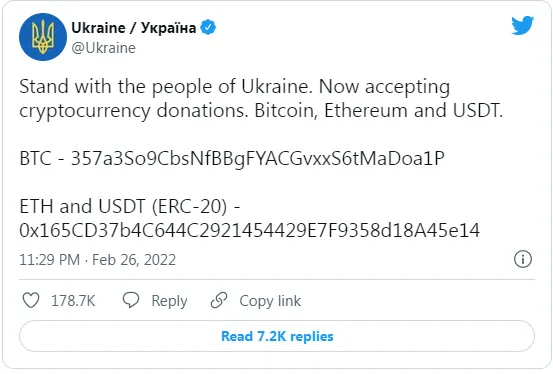The width and height of the screenshot is (553, 374).
Task: Open the tweet info circle icon
Action: tap(522, 259)
